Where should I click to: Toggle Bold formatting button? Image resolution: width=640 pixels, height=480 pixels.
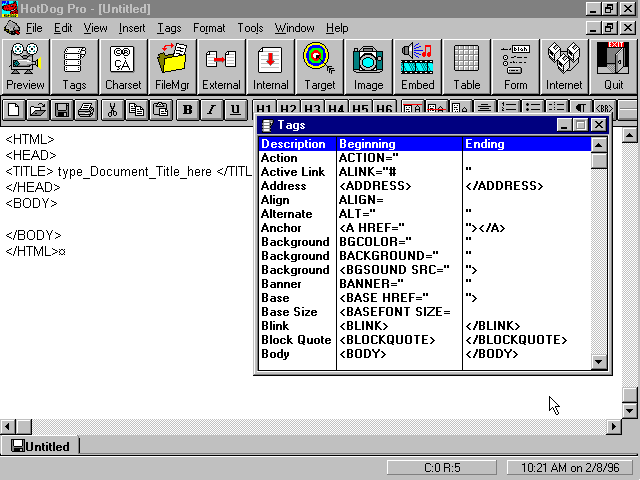point(187,110)
